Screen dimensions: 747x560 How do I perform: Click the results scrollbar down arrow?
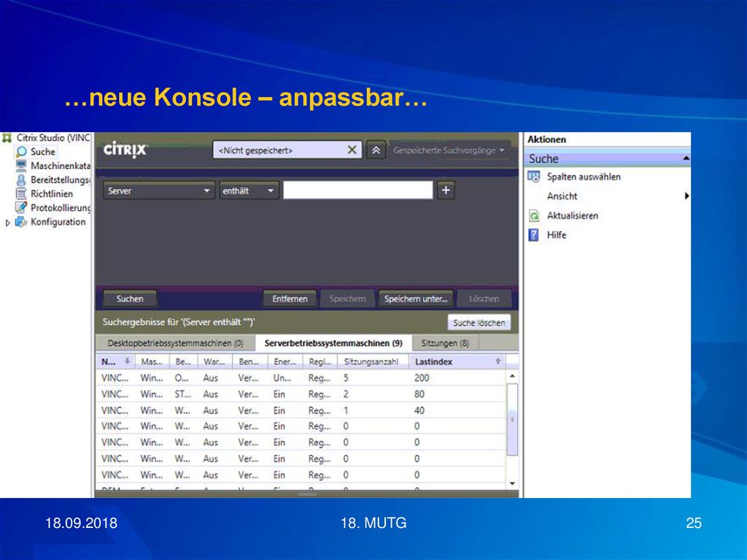[x=512, y=483]
